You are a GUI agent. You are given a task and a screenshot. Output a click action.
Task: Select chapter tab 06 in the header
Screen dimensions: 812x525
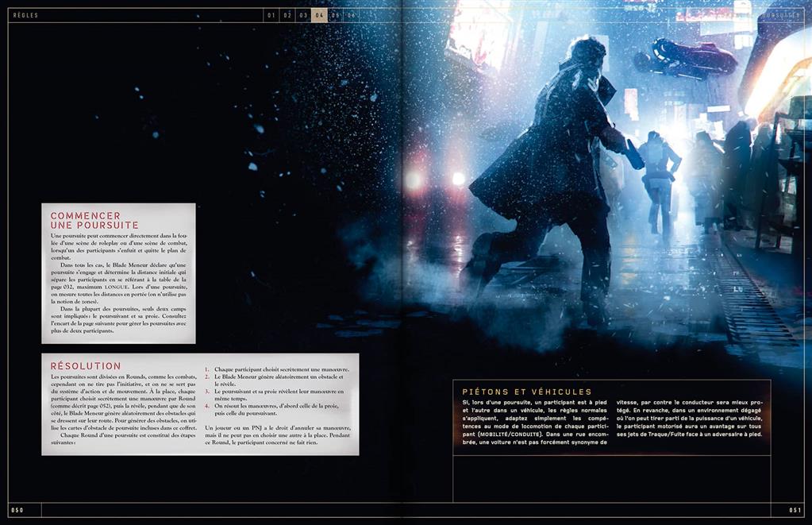point(349,14)
